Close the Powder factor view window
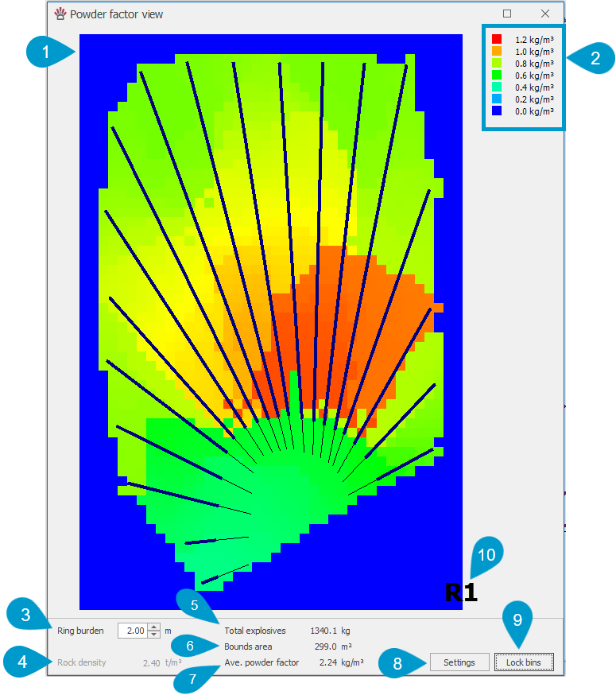The width and height of the screenshot is (616, 699). pyautogui.click(x=545, y=14)
